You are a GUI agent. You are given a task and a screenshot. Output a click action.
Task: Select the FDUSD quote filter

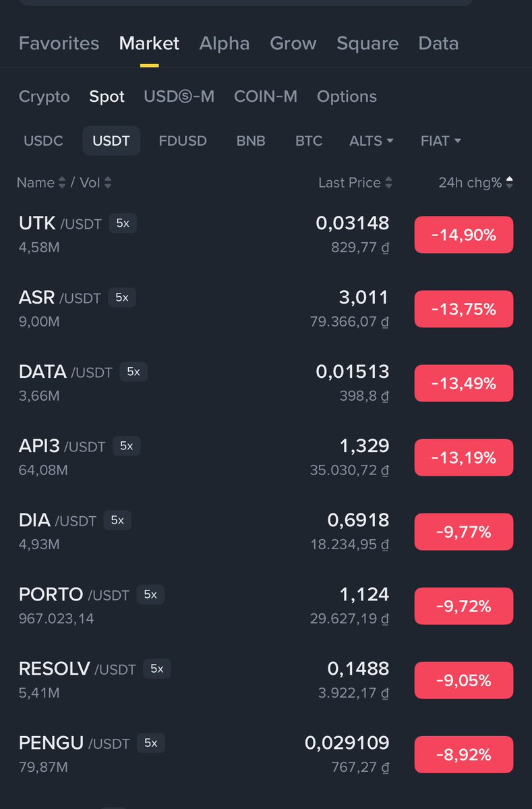[x=183, y=141]
